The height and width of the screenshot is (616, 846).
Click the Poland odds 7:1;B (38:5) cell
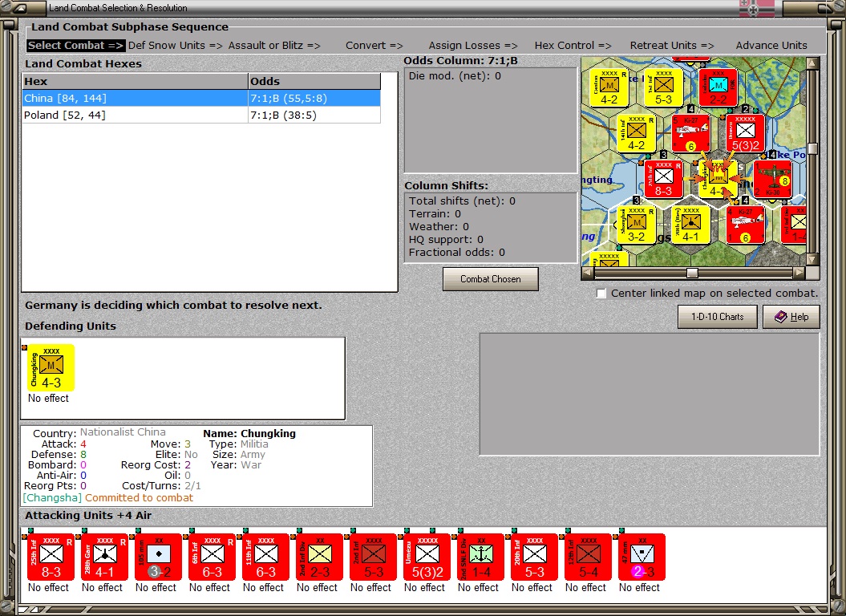coord(314,115)
